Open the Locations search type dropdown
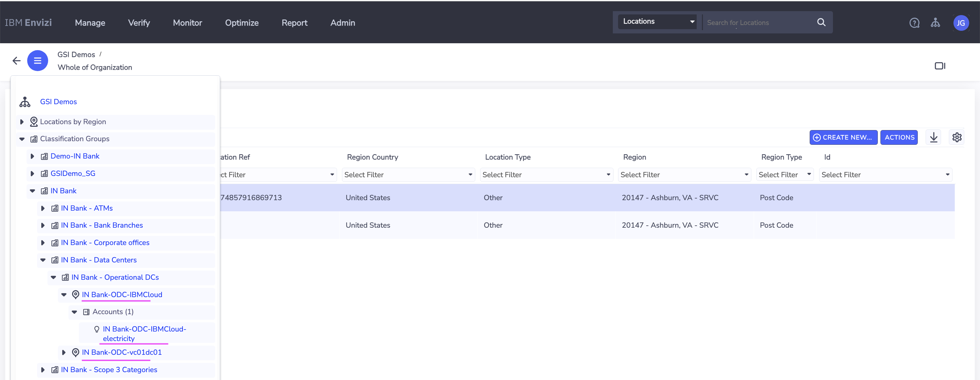The width and height of the screenshot is (980, 380). pyautogui.click(x=657, y=22)
